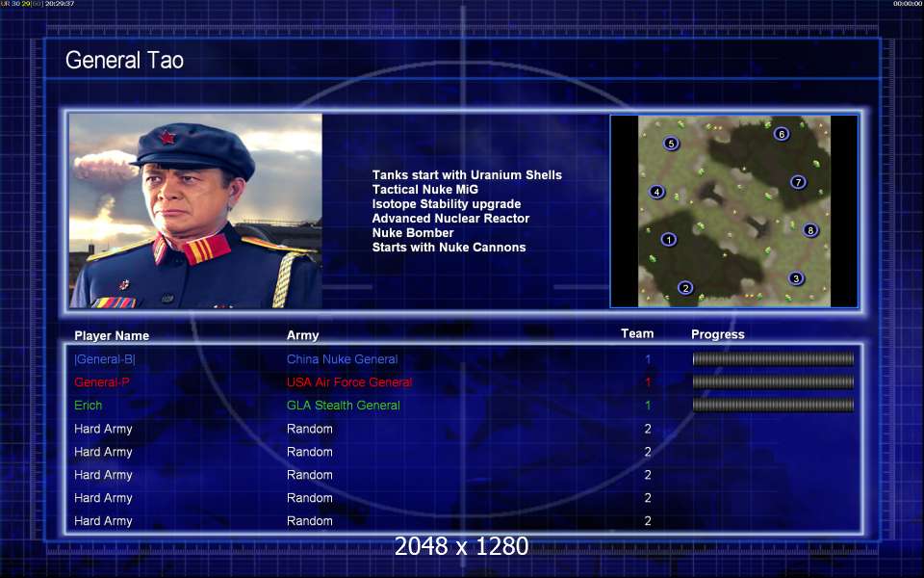Click the team number for General-P
This screenshot has height=578, width=924.
coord(648,382)
